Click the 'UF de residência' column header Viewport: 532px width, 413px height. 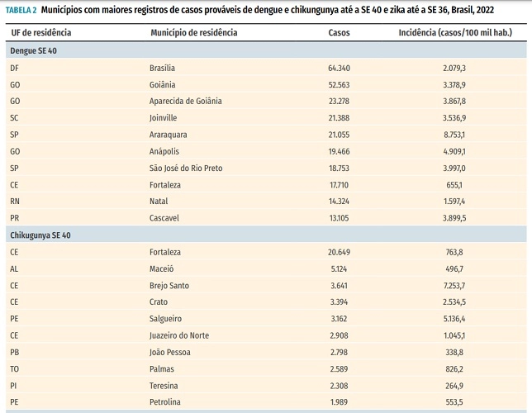pos(40,33)
